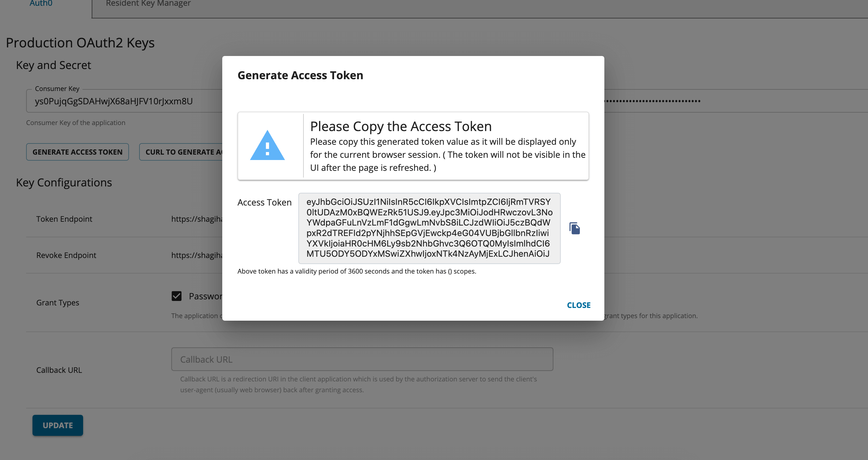
Task: Click the 'Generate Access Token' dialog title
Action: click(300, 75)
